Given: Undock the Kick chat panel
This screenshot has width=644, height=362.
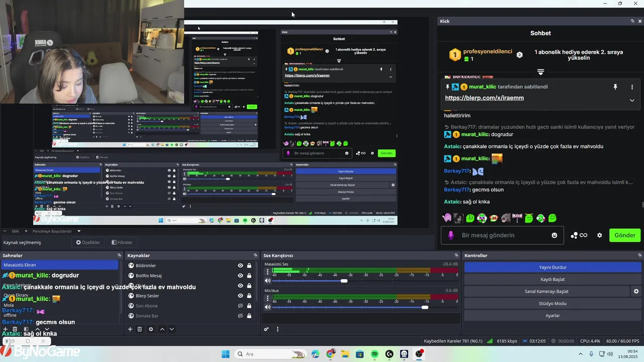Looking at the screenshot, I should pyautogui.click(x=632, y=21).
